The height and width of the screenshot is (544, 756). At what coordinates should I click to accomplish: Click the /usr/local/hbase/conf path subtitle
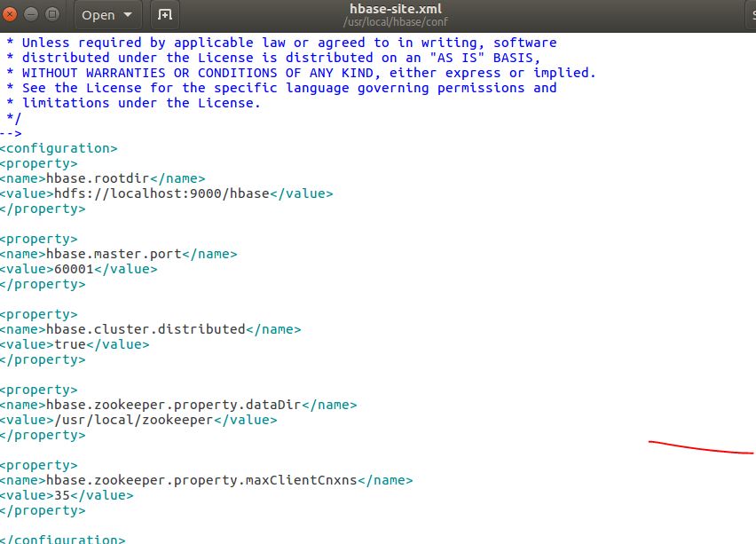tap(396, 21)
